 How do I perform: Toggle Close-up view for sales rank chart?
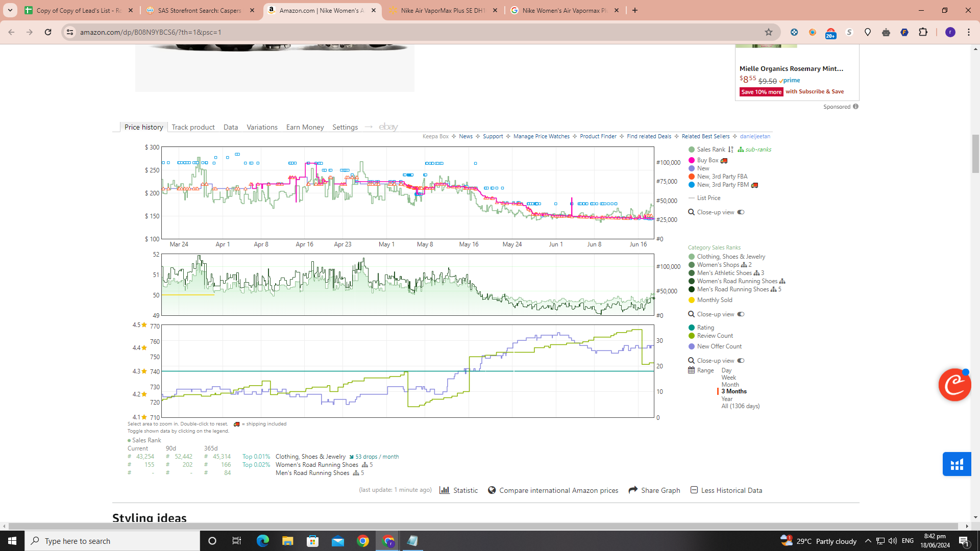(741, 314)
